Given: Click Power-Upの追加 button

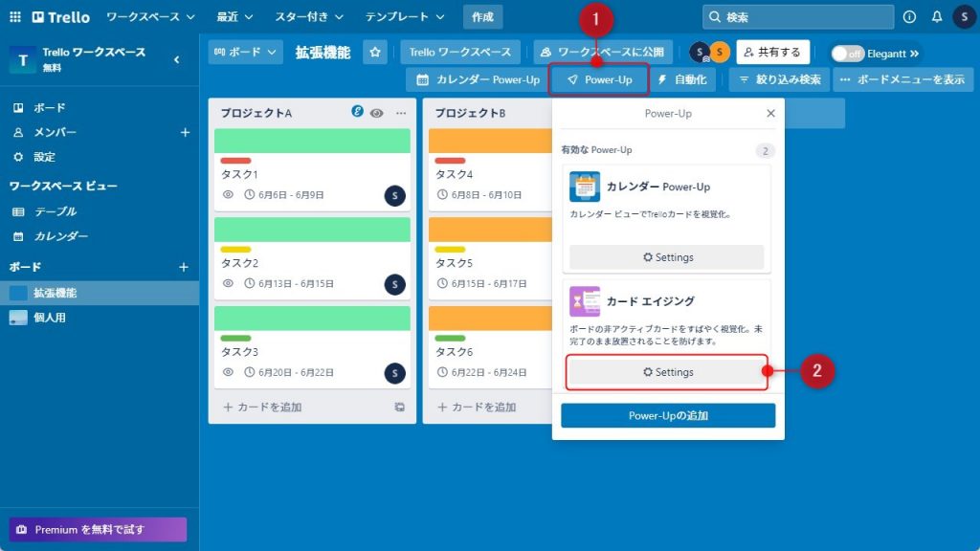Looking at the screenshot, I should (668, 415).
